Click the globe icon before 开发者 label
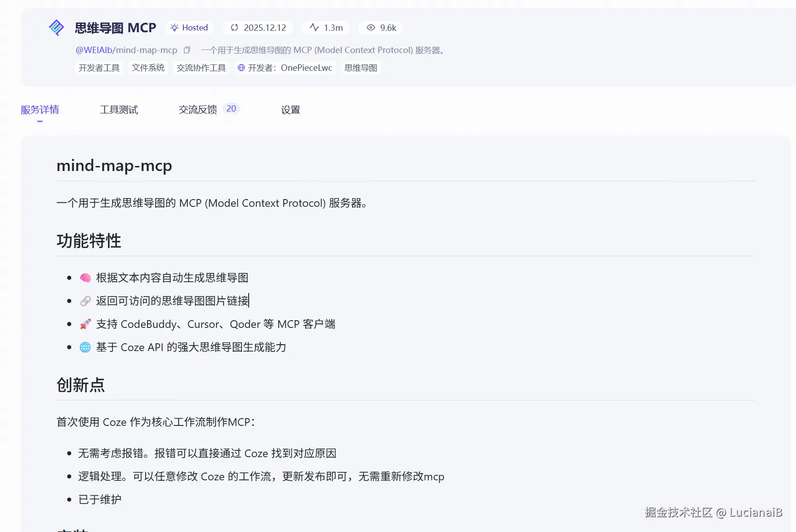The height and width of the screenshot is (532, 796). pos(241,68)
